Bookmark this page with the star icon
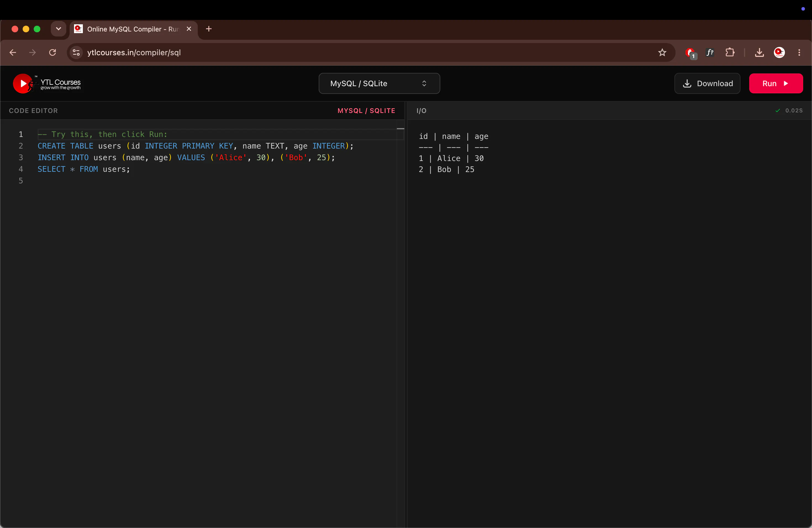The height and width of the screenshot is (528, 812). pyautogui.click(x=662, y=52)
